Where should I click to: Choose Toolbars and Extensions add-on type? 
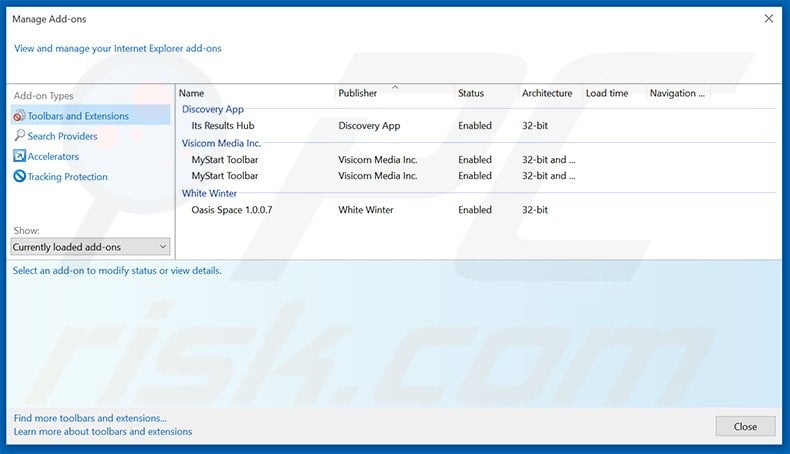tap(91, 116)
